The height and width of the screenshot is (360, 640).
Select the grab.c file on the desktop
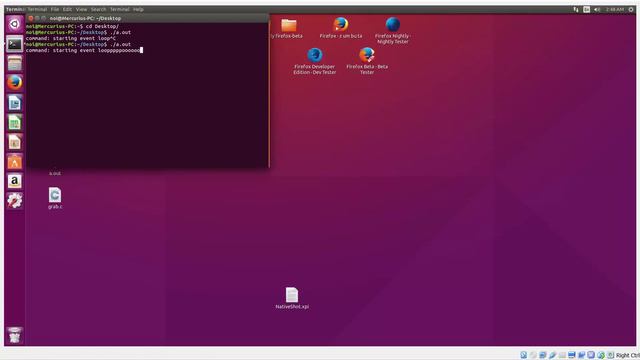click(x=55, y=198)
